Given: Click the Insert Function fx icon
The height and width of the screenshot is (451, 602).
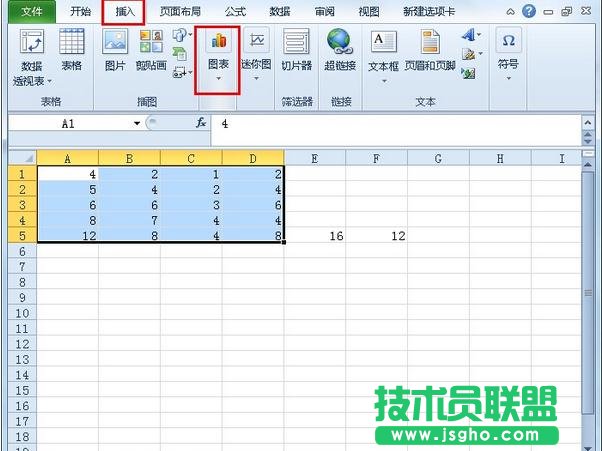Looking at the screenshot, I should click(x=201, y=123).
